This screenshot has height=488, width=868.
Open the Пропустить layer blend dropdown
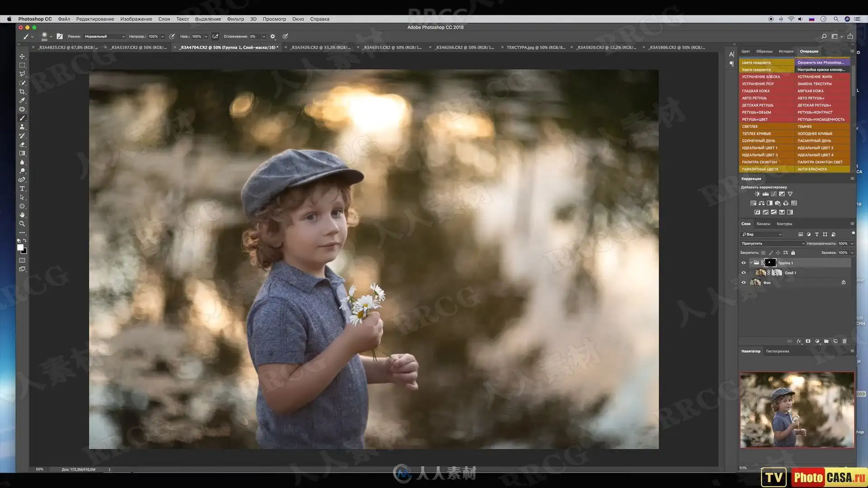tap(773, 244)
